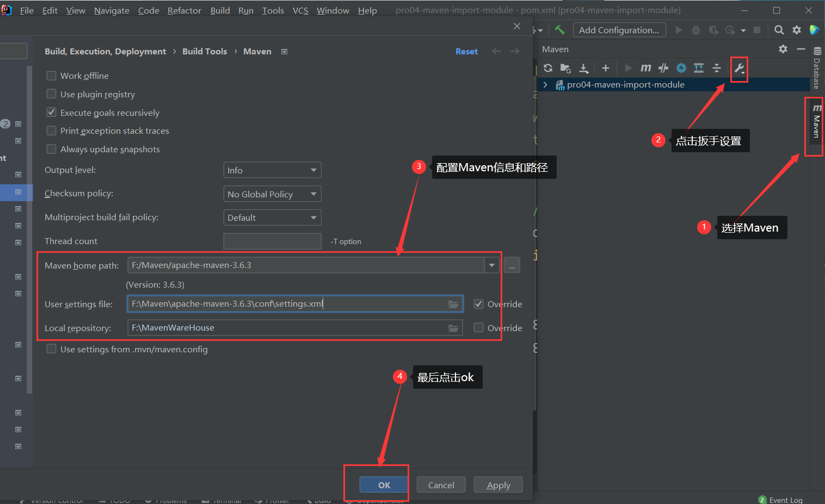The height and width of the screenshot is (504, 825).
Task: Click the Debug bug icon
Action: coord(696,30)
